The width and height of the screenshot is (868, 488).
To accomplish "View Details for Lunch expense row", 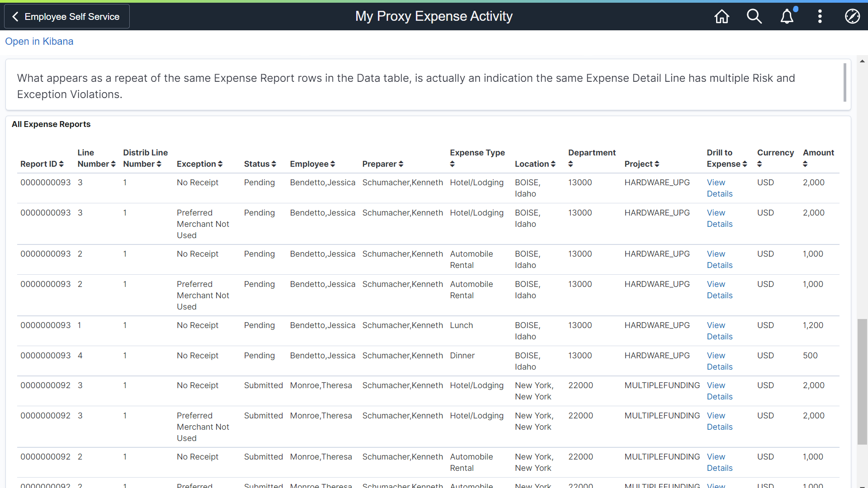I will point(719,331).
